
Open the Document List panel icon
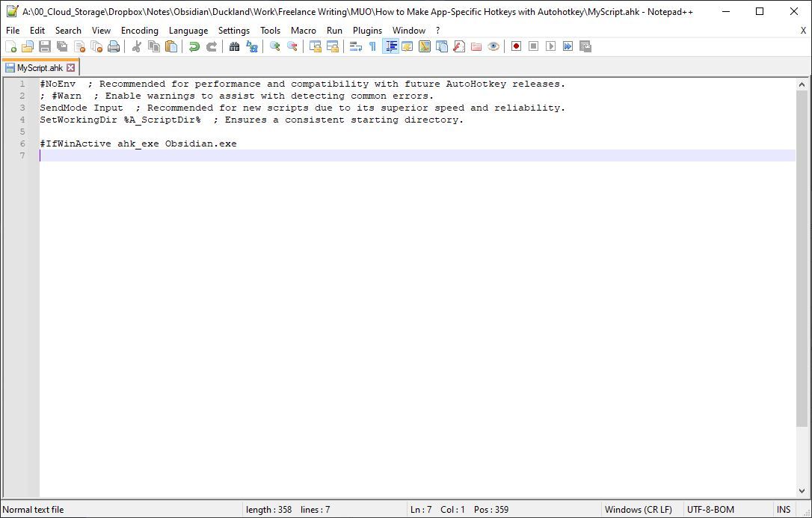pyautogui.click(x=442, y=46)
